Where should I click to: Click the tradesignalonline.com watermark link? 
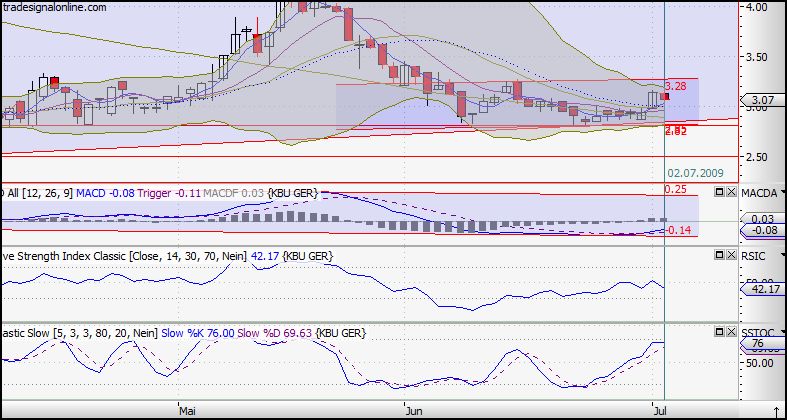tap(54, 8)
